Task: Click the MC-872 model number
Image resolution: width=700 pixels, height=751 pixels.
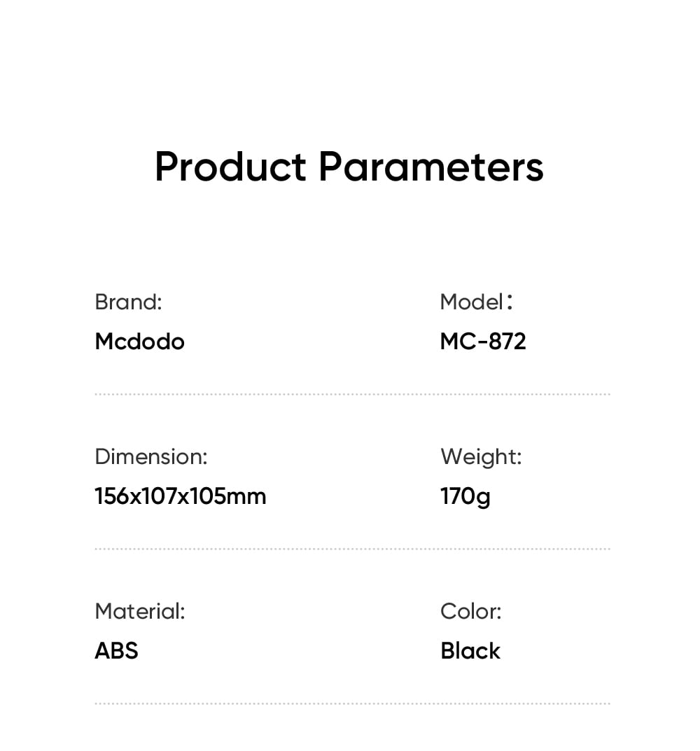Action: point(483,342)
